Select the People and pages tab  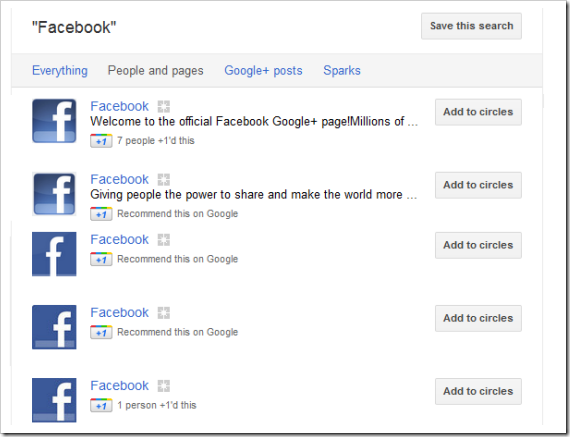click(x=156, y=71)
